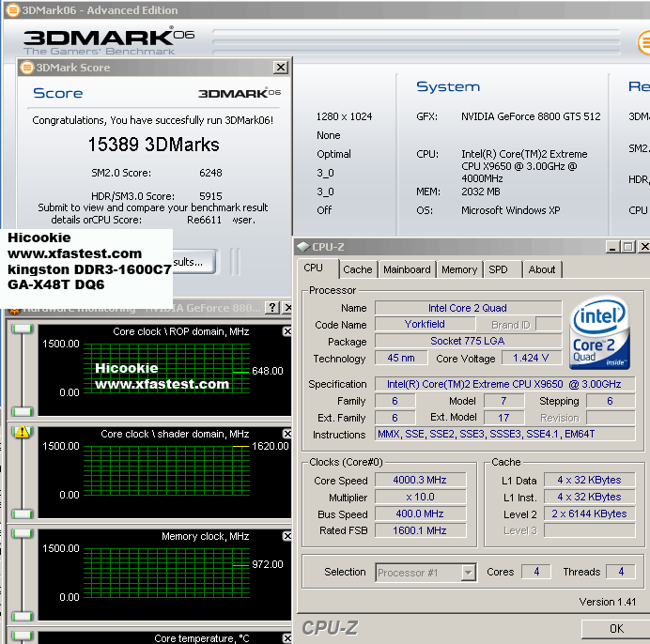Click the Ext. Model value 17

503,418
